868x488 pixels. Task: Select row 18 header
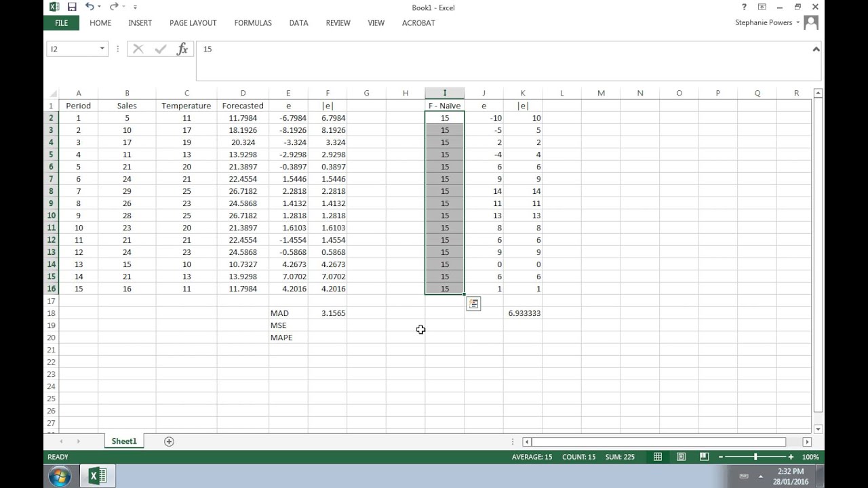(51, 313)
